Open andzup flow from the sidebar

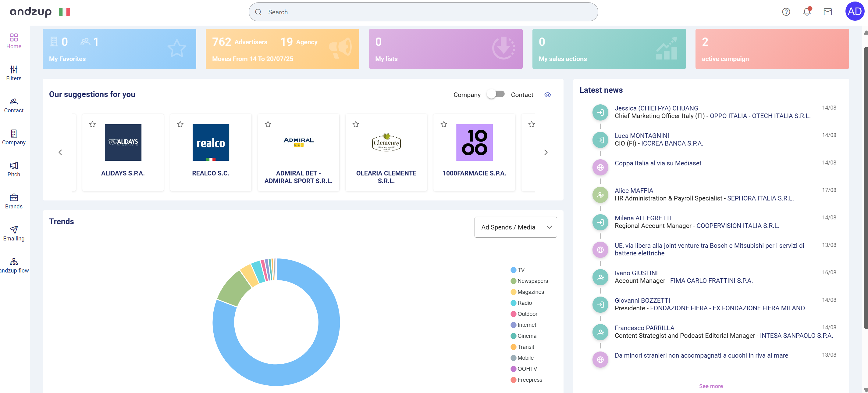(14, 265)
